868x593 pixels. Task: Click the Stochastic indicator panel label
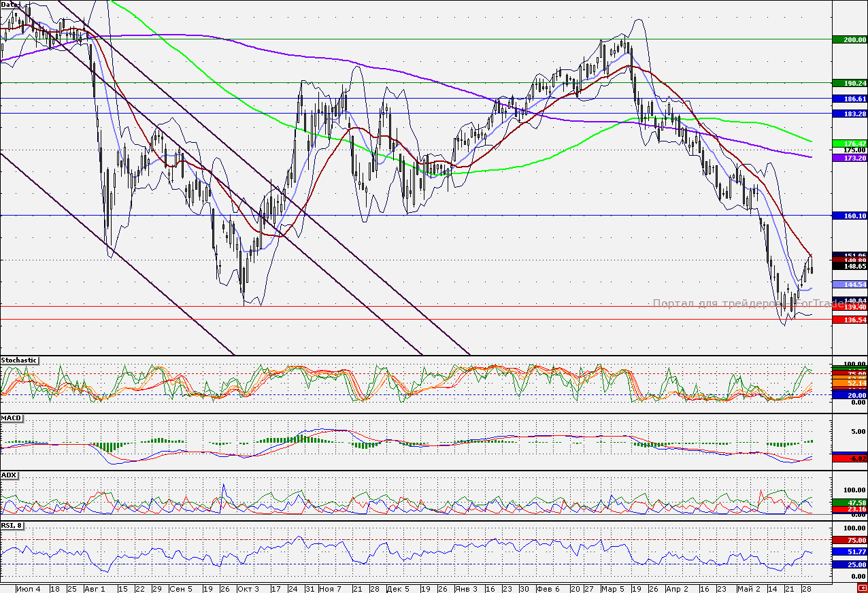click(19, 360)
